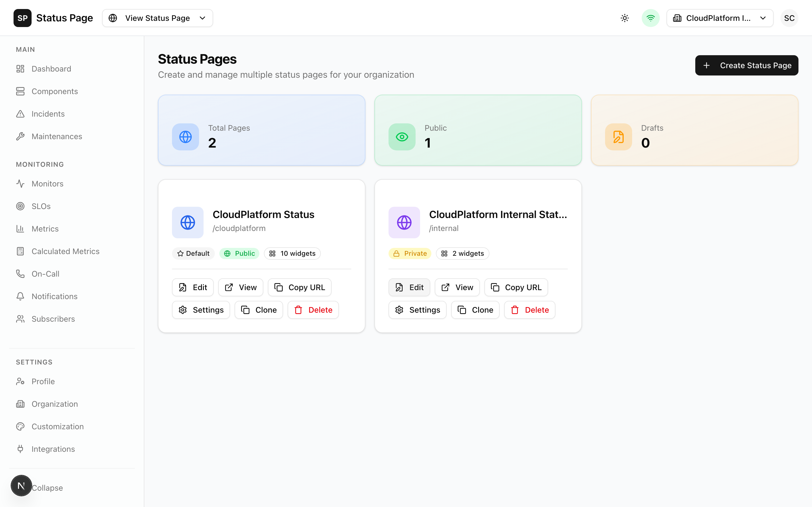Copy URL of CloudPlatform Status page
Image resolution: width=812 pixels, height=507 pixels.
coord(299,287)
